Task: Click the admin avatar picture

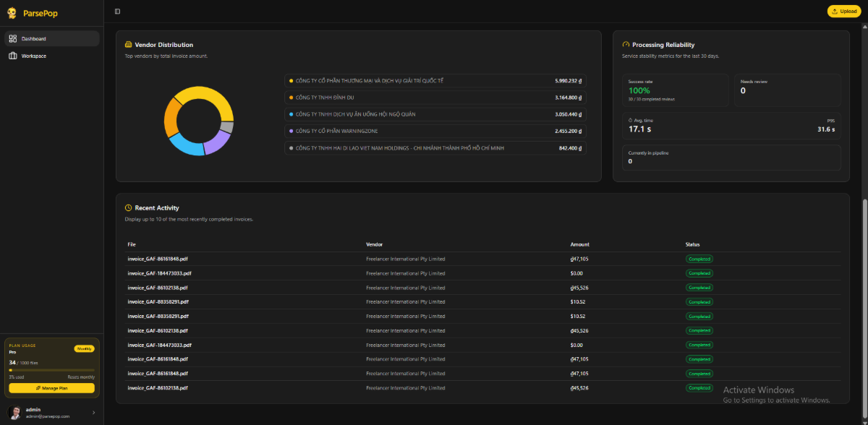Action: coord(14,413)
